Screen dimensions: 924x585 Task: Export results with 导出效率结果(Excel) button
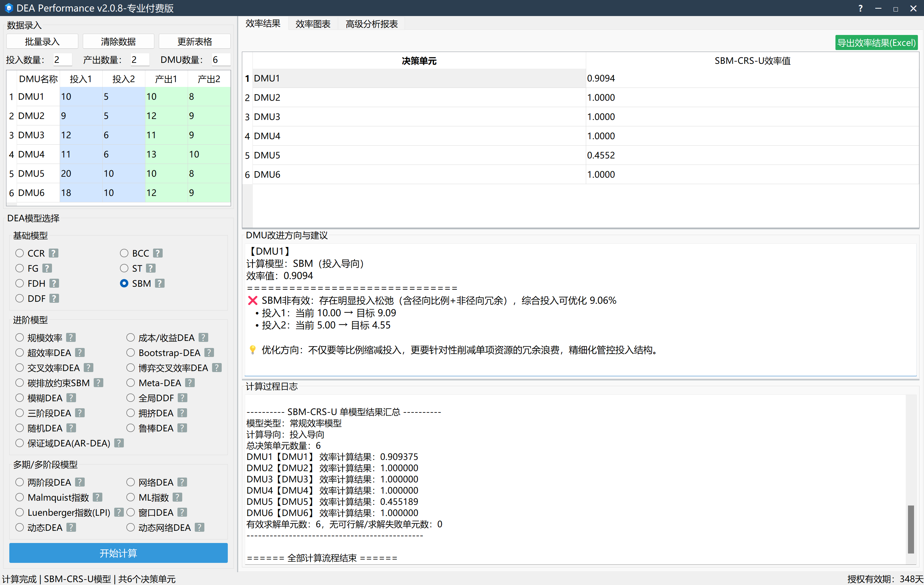[876, 43]
